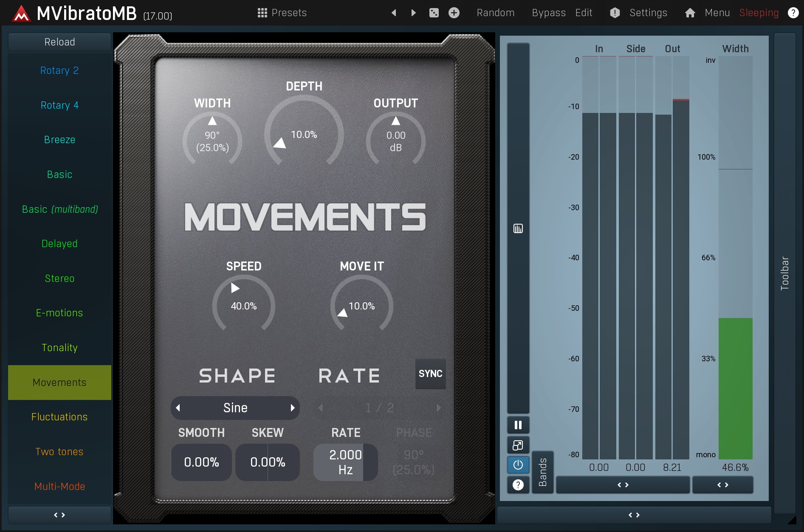Toggle the SYNC button
Viewport: 804px width, 532px height.
pos(430,374)
